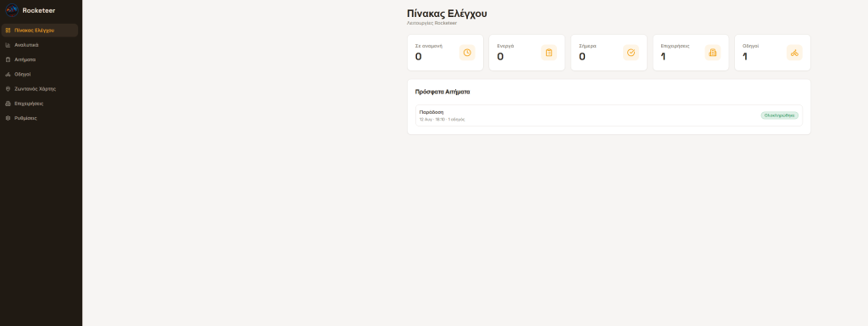
Task: Click the 1 value in the Επιχειρήσεις stat card
Action: (663, 57)
